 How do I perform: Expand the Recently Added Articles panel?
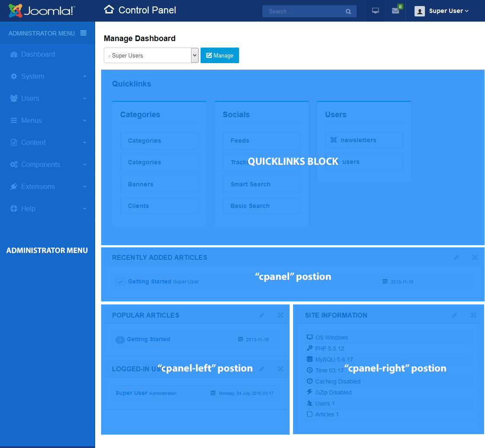click(x=475, y=257)
